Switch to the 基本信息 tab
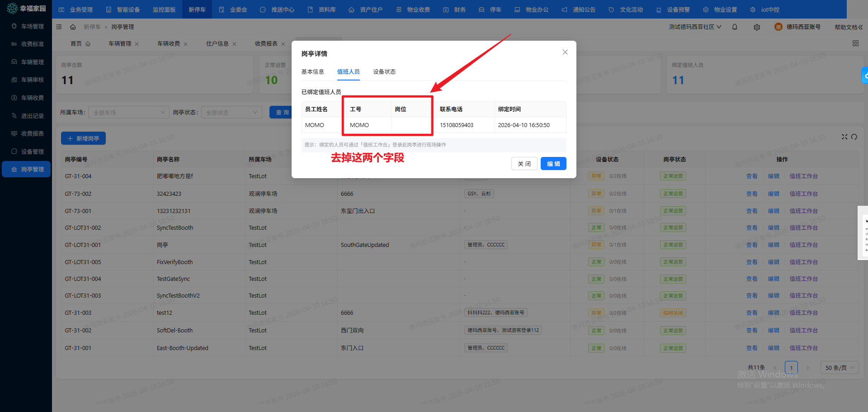868x412 pixels. coord(312,72)
